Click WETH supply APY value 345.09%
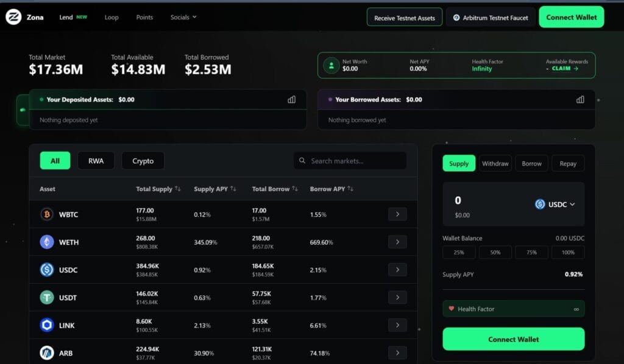 (x=205, y=242)
